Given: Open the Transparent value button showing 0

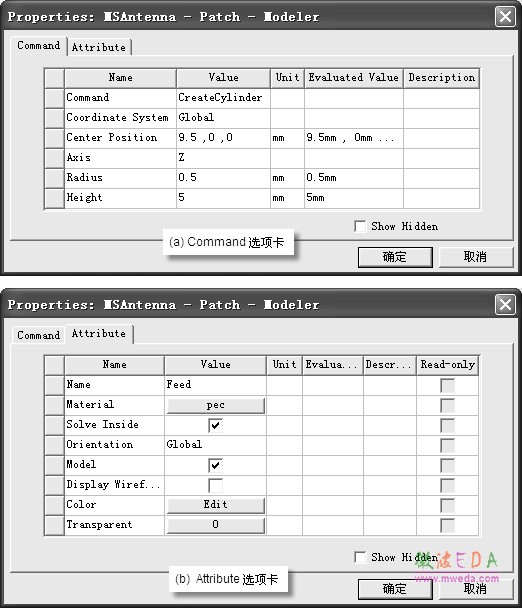Looking at the screenshot, I should 216,525.
